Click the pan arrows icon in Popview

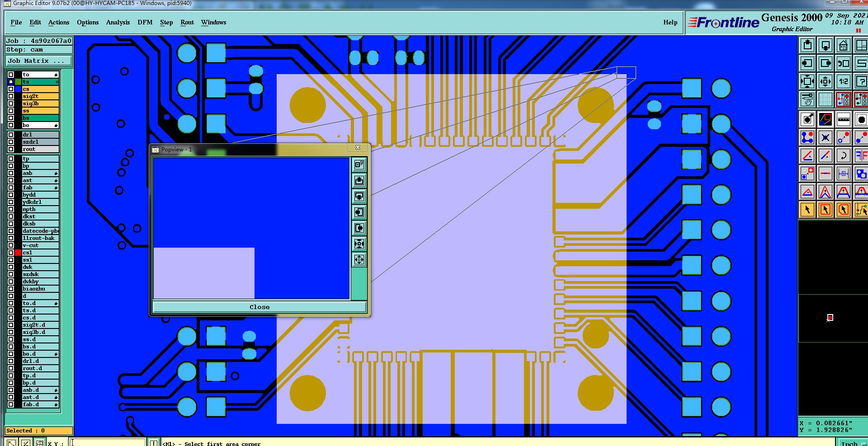pos(359,259)
